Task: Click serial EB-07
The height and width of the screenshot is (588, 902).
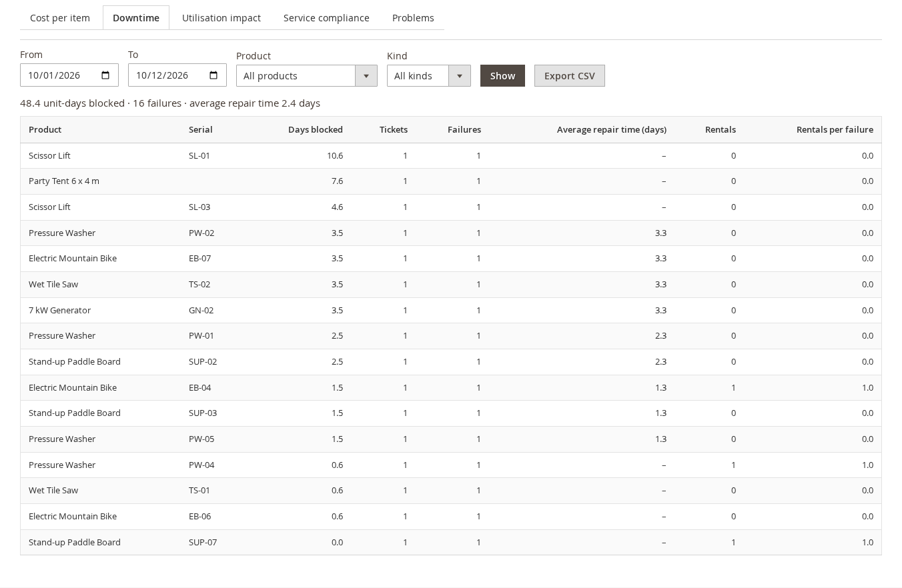Action: click(x=200, y=258)
